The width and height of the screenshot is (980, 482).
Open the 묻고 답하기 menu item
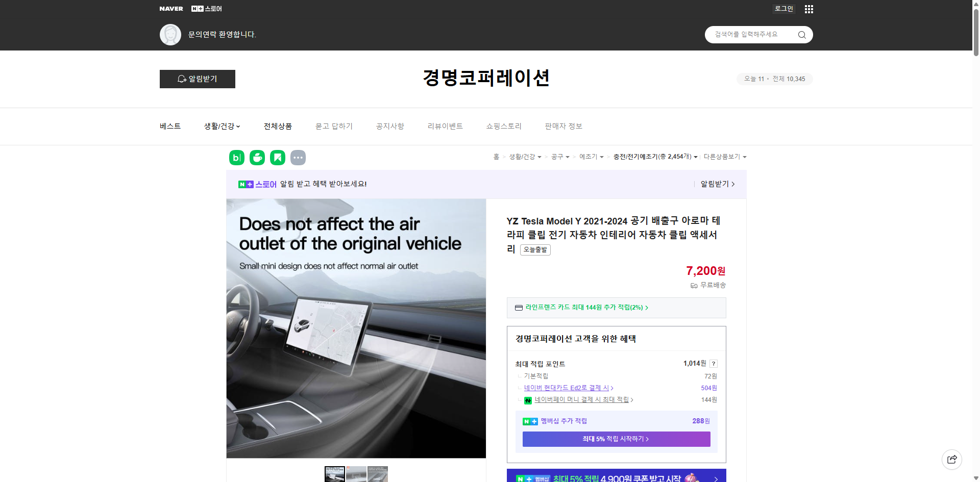coord(334,126)
